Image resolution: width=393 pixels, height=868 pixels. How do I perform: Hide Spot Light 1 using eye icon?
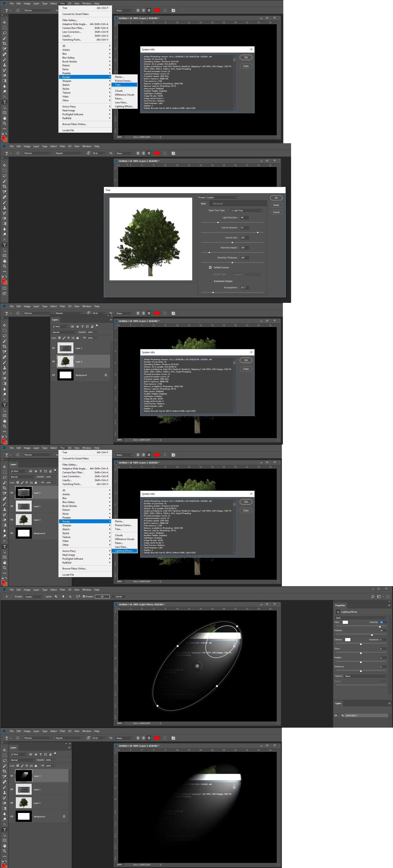[x=336, y=715]
